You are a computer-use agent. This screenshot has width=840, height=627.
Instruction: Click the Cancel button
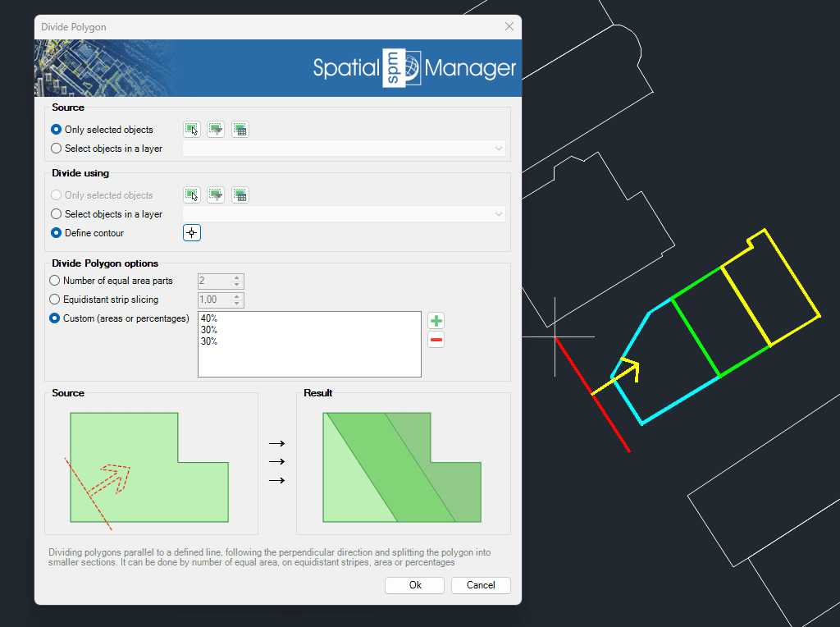pos(481,585)
